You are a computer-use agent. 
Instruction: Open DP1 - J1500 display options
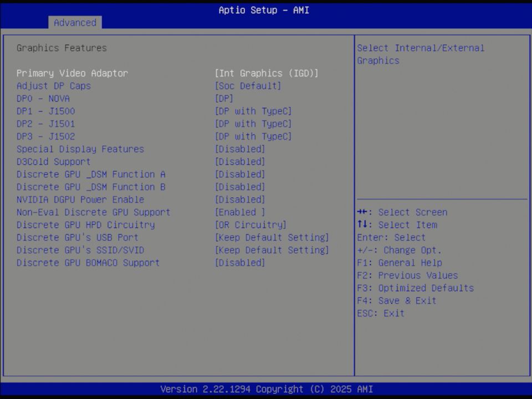coord(46,111)
